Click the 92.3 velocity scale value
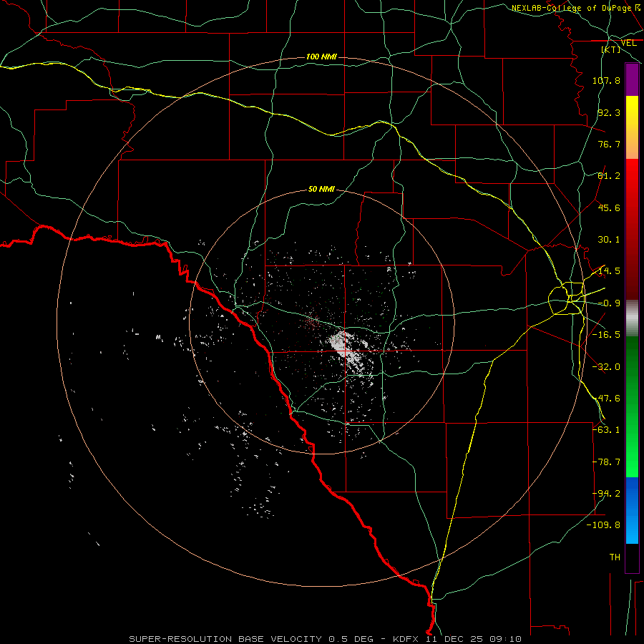644x644 pixels. pyautogui.click(x=609, y=112)
